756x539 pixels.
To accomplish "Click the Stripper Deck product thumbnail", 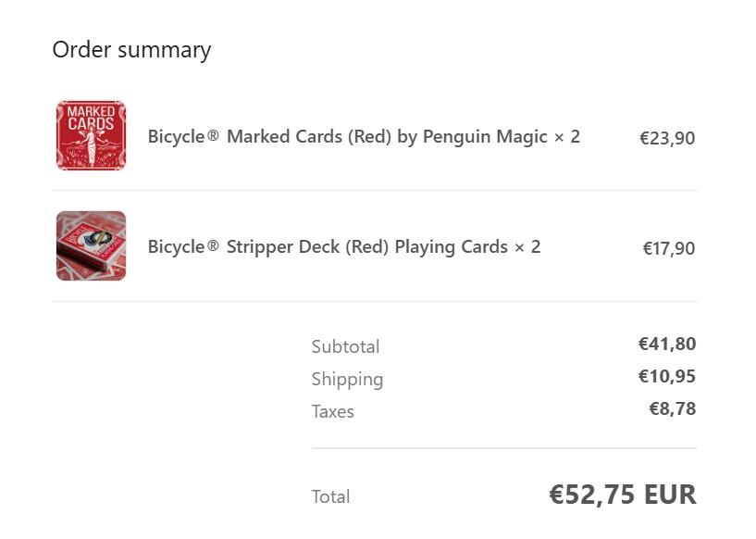I will tap(91, 246).
